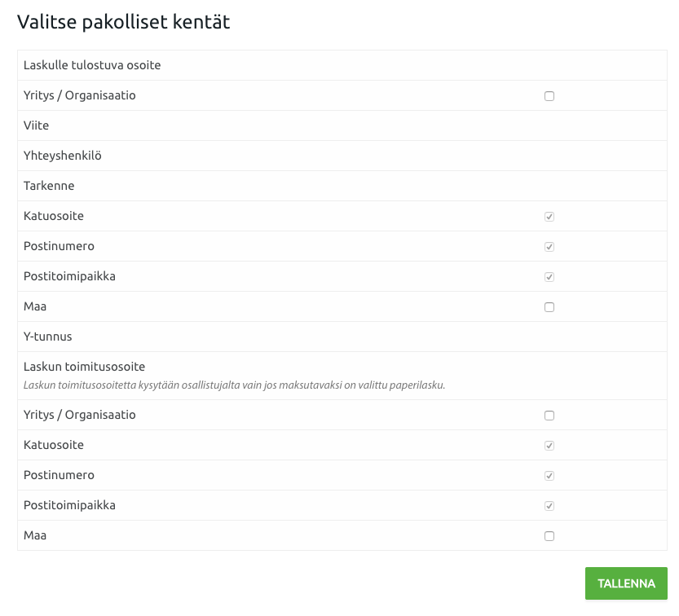Toggle Postitoimipaikka checkbox under Laskulle tulostuva osoite
The height and width of the screenshot is (616, 679).
[549, 277]
